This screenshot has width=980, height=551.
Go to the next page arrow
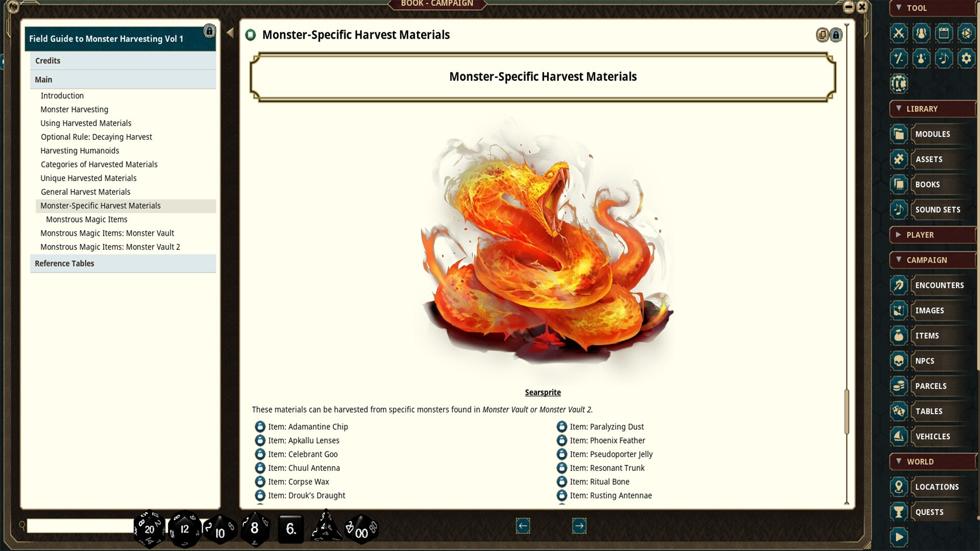pyautogui.click(x=579, y=526)
